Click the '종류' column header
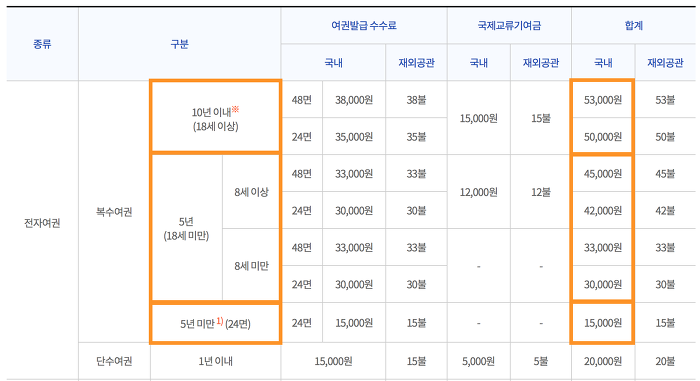This screenshot has width=700, height=381. (x=42, y=44)
